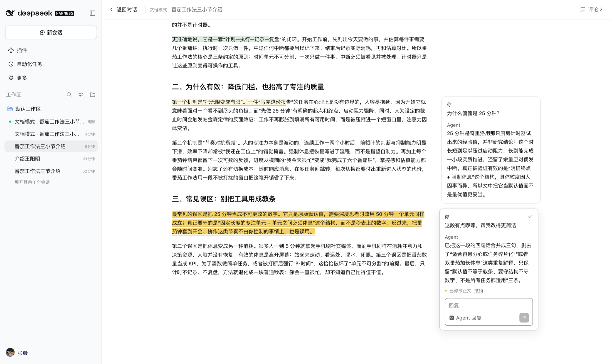Expand 展开其余 1 个会话
612x364 pixels.
(32, 182)
